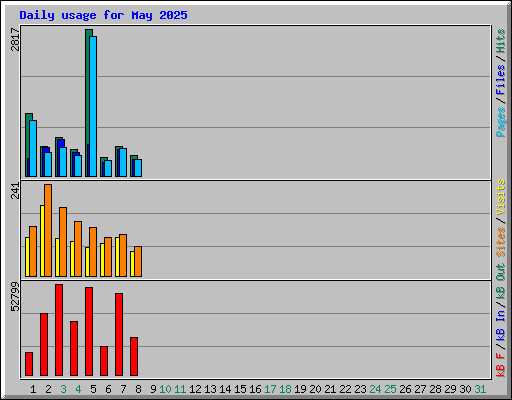Click the 241 axis maximum label

15,191
